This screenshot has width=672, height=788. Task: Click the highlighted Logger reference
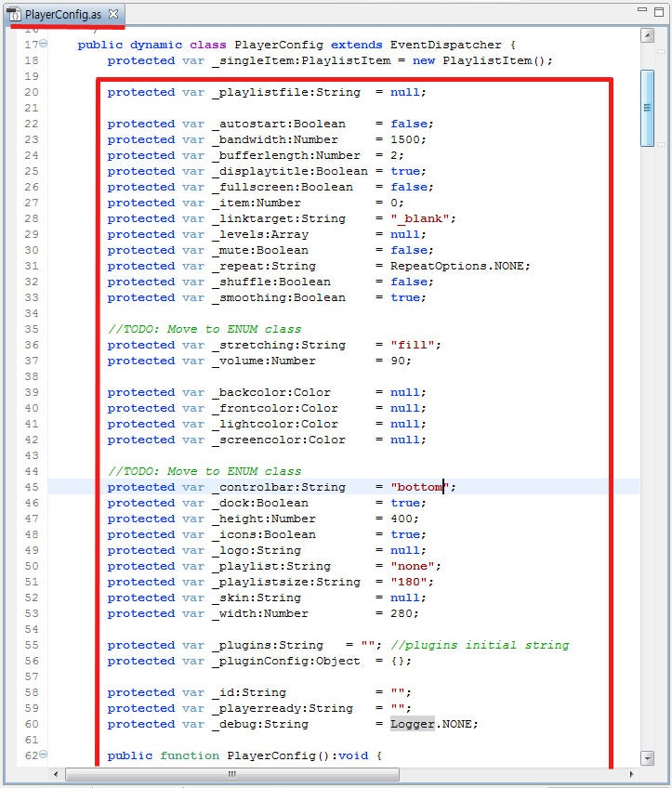412,724
